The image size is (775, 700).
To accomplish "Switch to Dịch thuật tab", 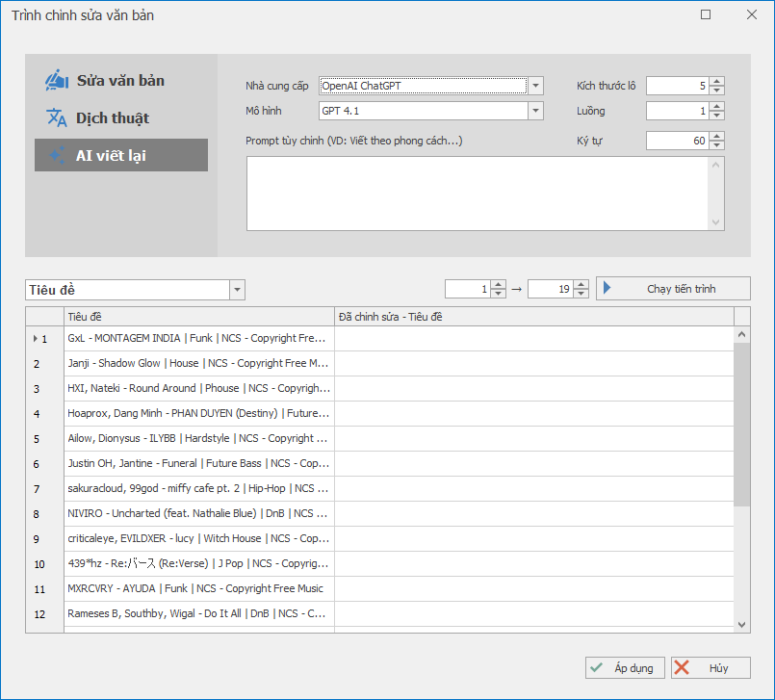I will pos(113,118).
